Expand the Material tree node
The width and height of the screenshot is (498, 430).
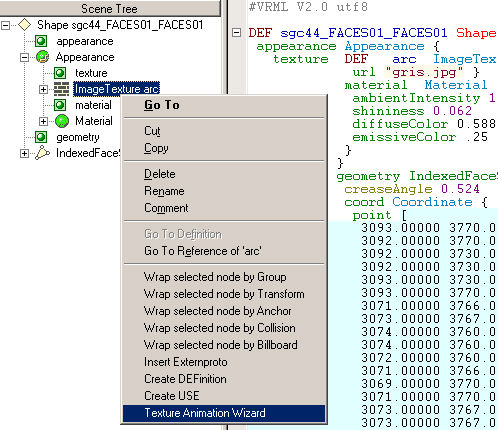[43, 121]
